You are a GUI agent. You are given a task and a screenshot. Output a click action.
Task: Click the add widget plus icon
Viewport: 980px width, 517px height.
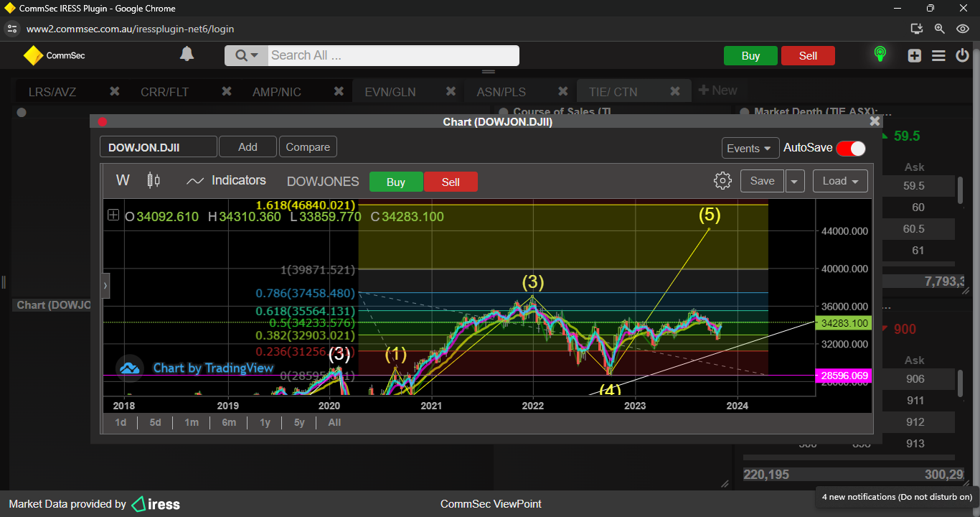coord(914,55)
